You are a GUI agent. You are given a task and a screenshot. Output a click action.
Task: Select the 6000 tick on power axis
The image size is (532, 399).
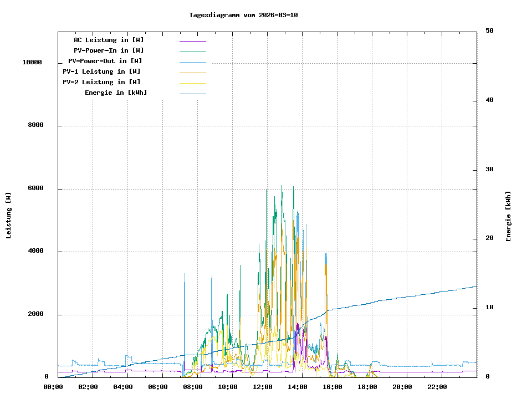(35, 188)
